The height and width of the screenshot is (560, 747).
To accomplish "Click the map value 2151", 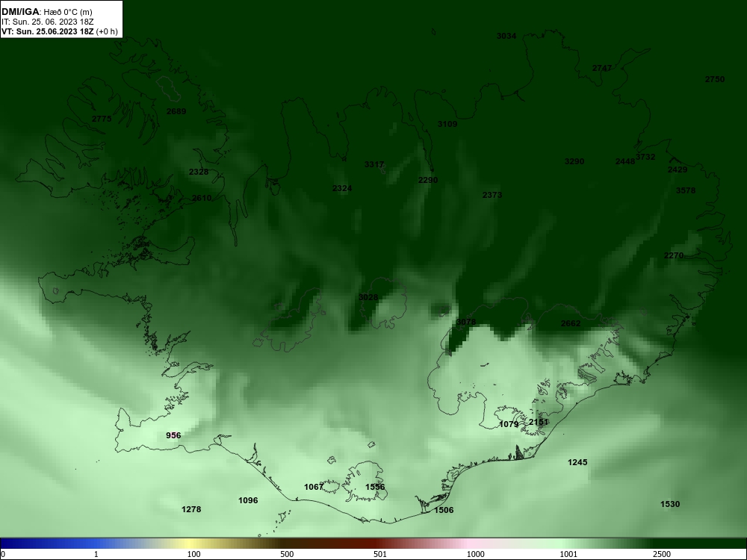I will tap(539, 422).
